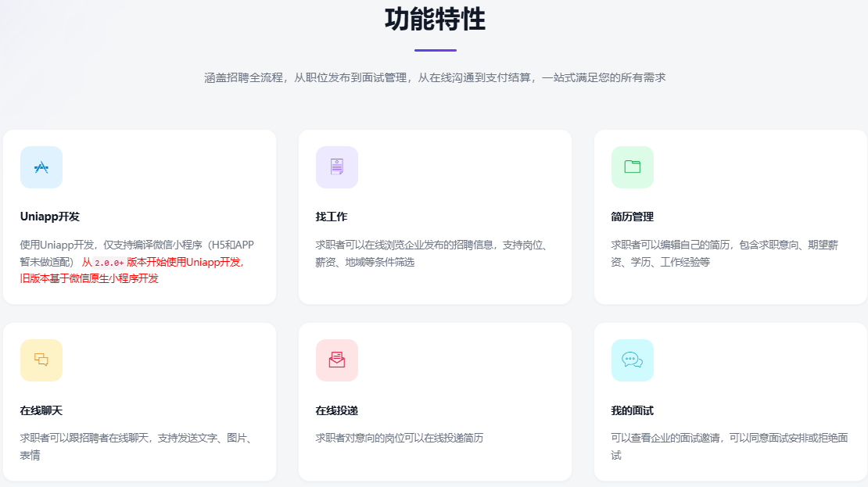Click the 功能特性 main heading
868x487 pixels.
(x=435, y=19)
